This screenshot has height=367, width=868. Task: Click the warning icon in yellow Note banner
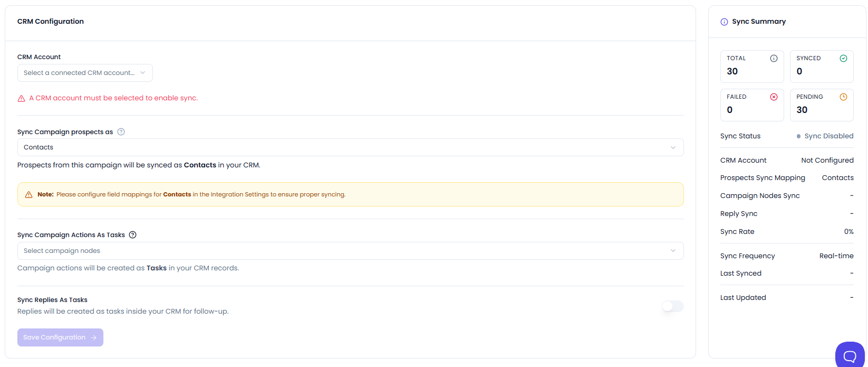(x=29, y=195)
